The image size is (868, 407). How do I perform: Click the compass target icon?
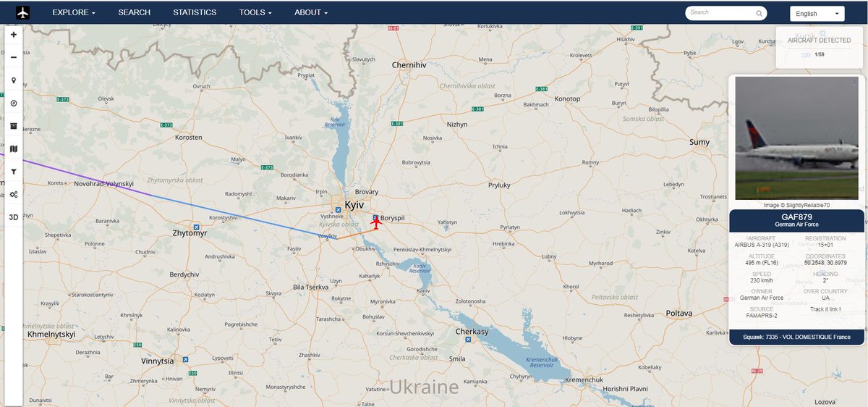click(14, 103)
